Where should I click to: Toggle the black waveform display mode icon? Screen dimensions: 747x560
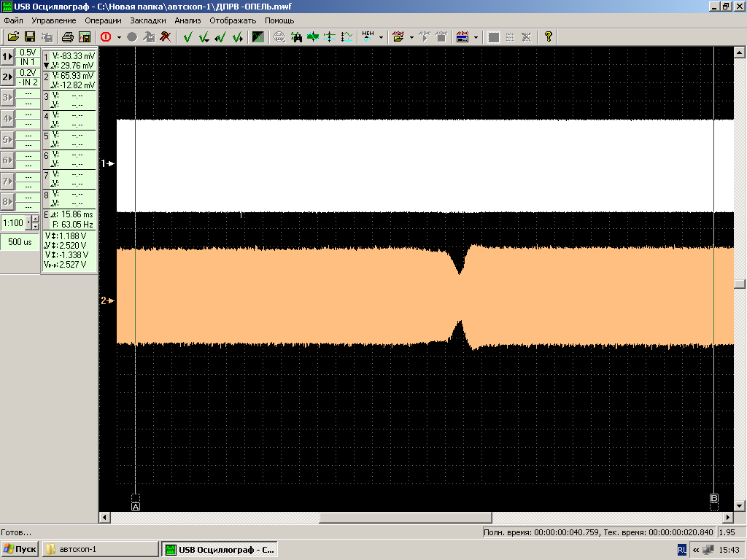(258, 37)
